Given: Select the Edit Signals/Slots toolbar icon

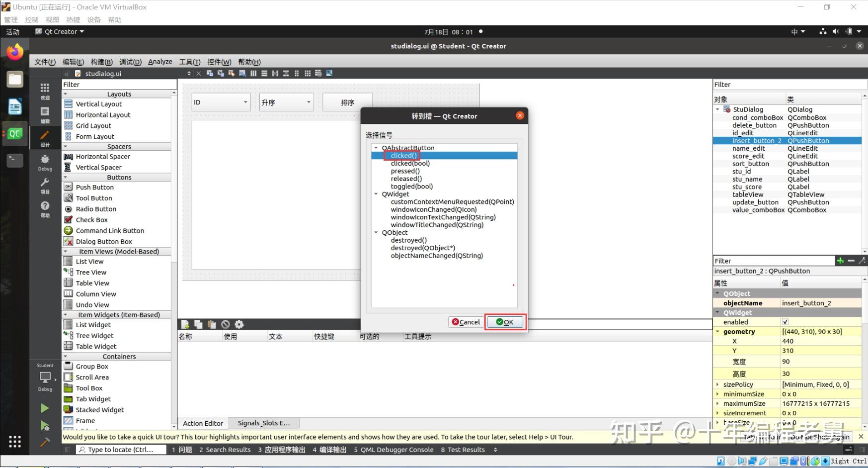Looking at the screenshot, I should (x=221, y=73).
